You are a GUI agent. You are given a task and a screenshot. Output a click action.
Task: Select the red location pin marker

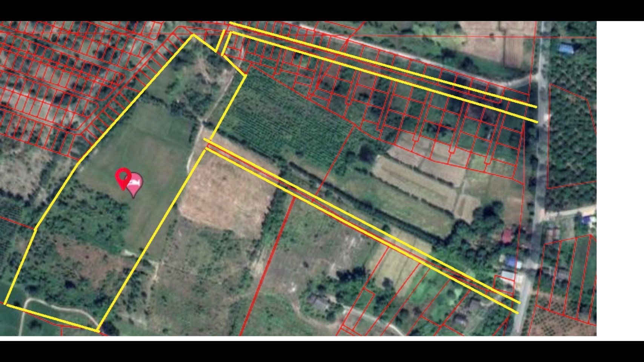pyautogui.click(x=123, y=179)
